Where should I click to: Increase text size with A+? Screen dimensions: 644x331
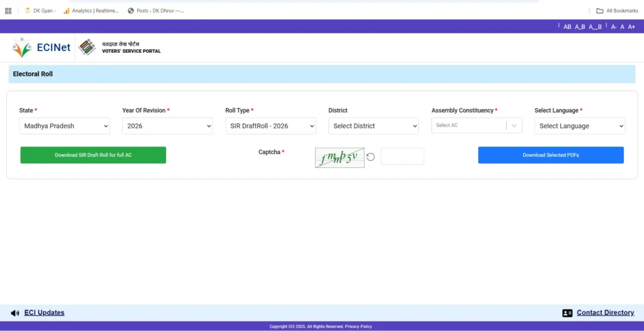[x=631, y=26]
